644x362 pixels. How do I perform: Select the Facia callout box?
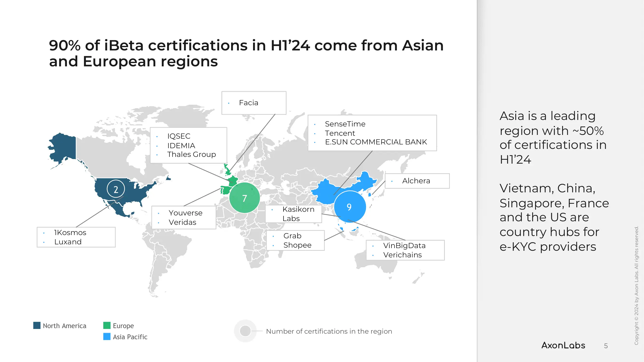point(254,103)
